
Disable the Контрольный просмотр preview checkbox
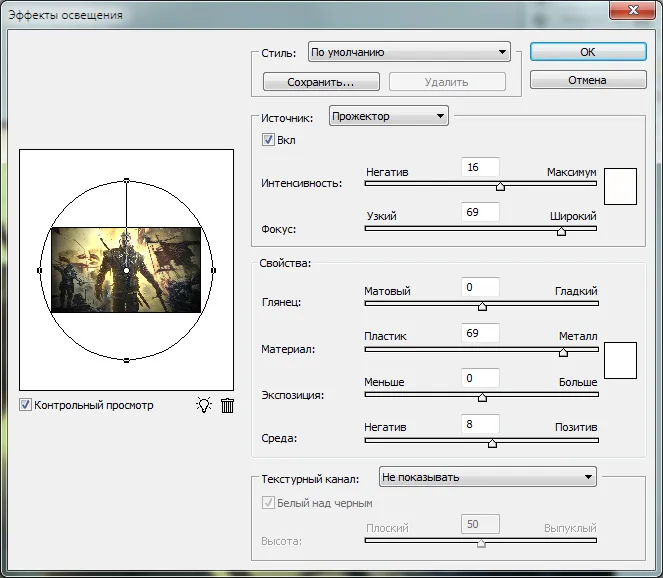(25, 405)
